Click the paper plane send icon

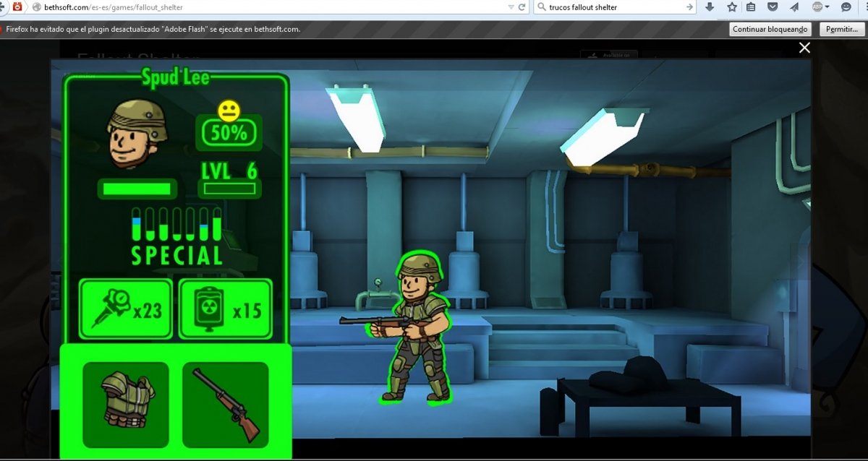[794, 7]
